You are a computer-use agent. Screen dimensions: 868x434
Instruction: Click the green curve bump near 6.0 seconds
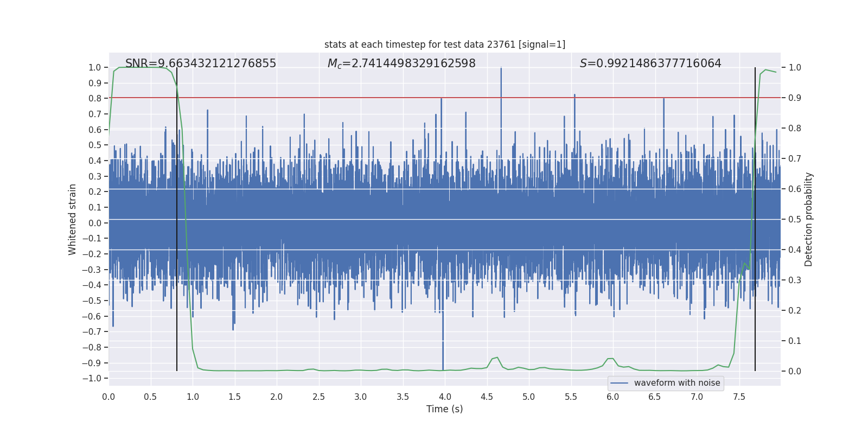coord(610,359)
